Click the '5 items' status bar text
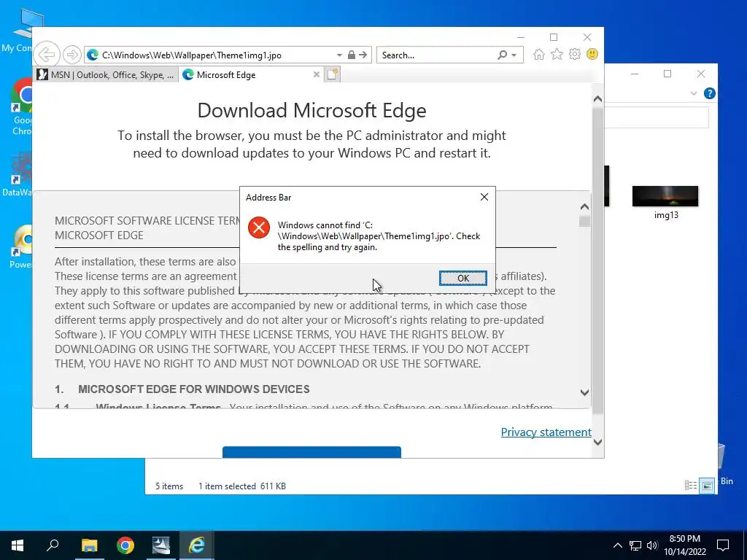The height and width of the screenshot is (560, 747). (169, 486)
